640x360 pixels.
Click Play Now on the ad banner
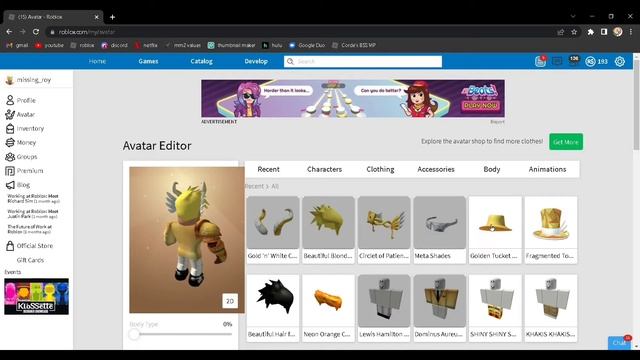(x=481, y=105)
